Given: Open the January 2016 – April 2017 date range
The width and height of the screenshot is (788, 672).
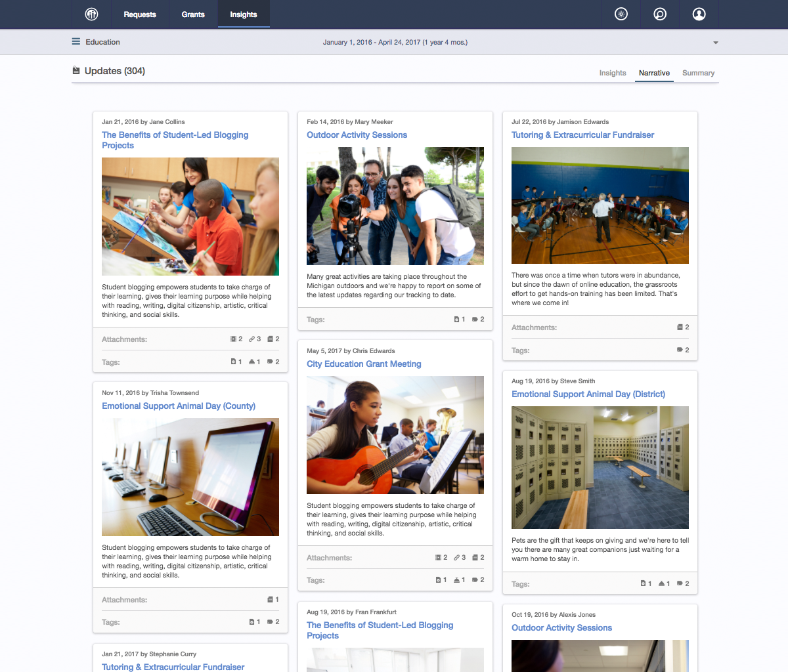Looking at the screenshot, I should point(395,42).
